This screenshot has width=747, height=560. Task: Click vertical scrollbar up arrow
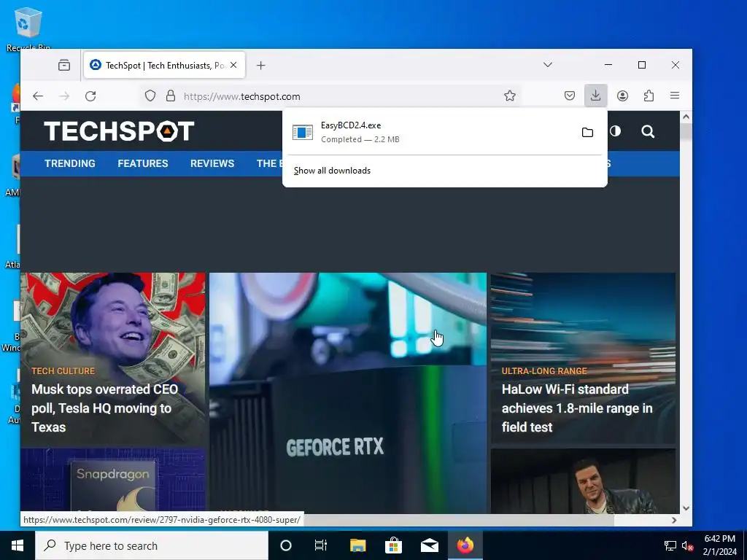(686, 117)
